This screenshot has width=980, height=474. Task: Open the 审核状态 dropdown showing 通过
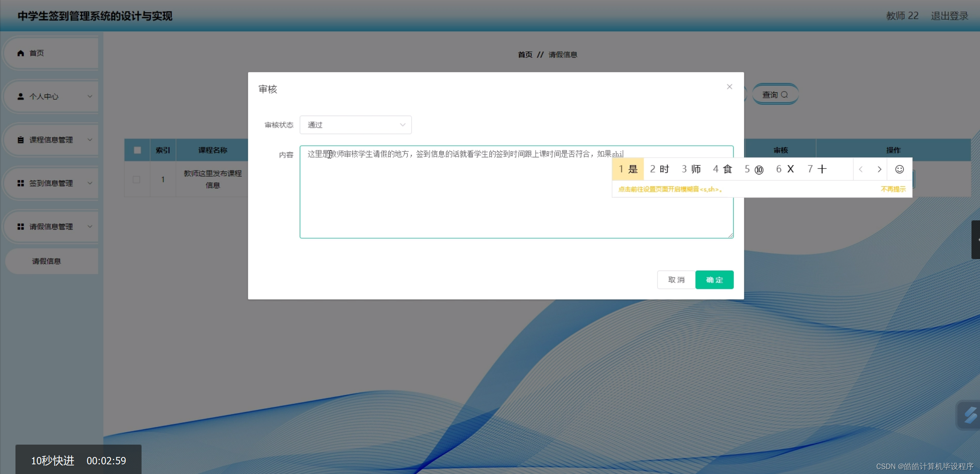pyautogui.click(x=355, y=125)
